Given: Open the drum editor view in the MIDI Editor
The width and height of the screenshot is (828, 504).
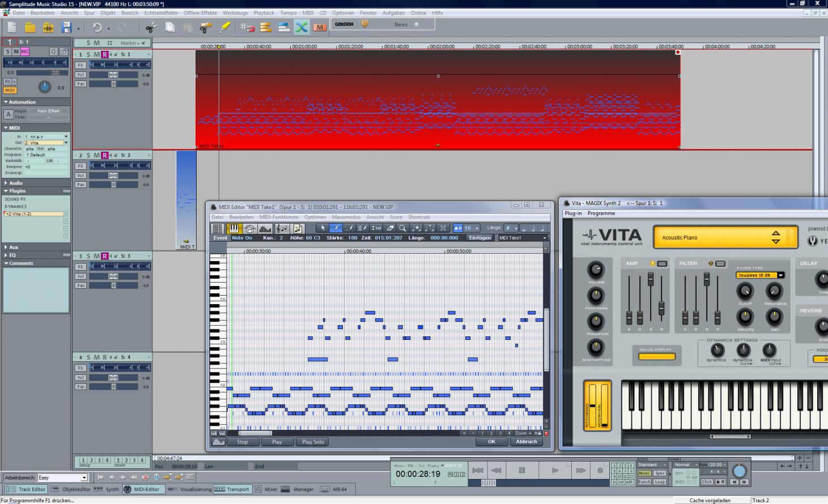Looking at the screenshot, I should click(x=249, y=228).
